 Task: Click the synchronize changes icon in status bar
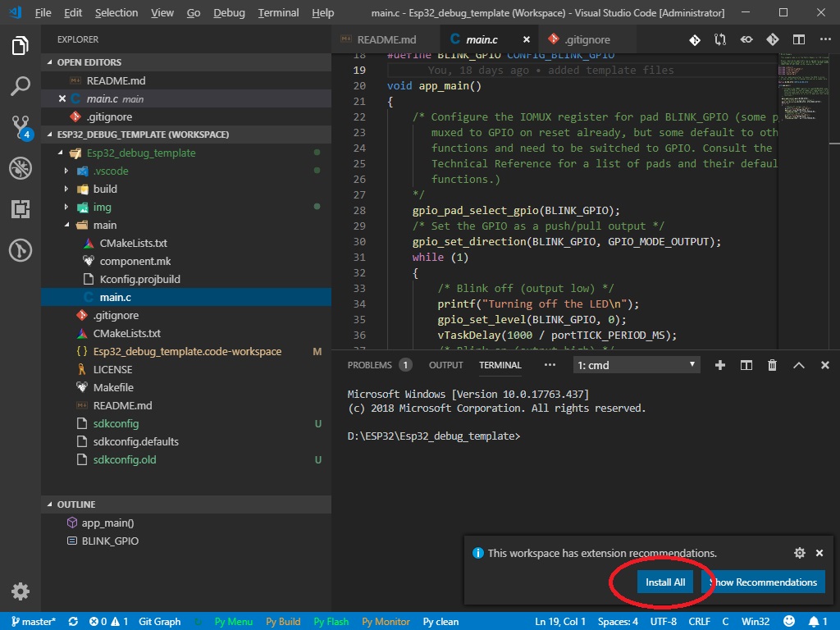click(73, 622)
